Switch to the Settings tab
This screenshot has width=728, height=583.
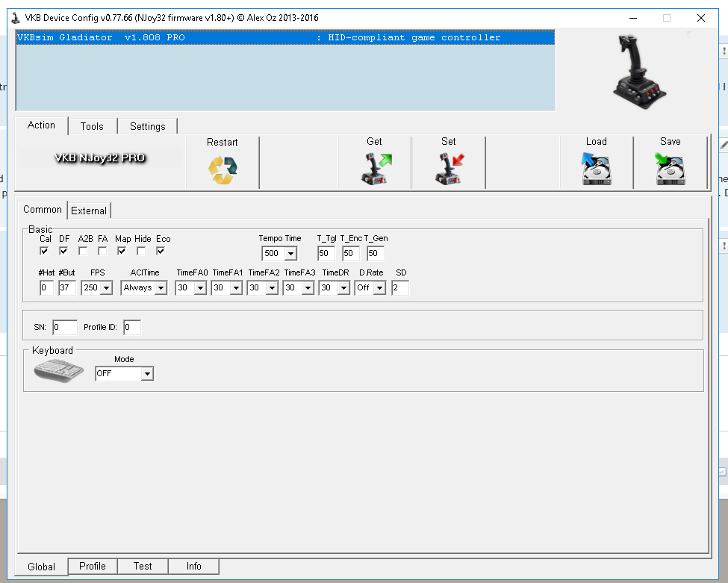click(148, 126)
